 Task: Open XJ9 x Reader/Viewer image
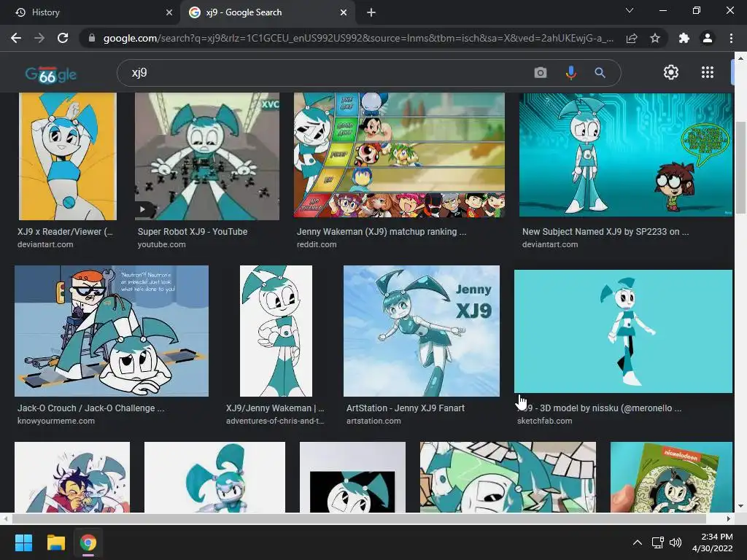(x=67, y=156)
